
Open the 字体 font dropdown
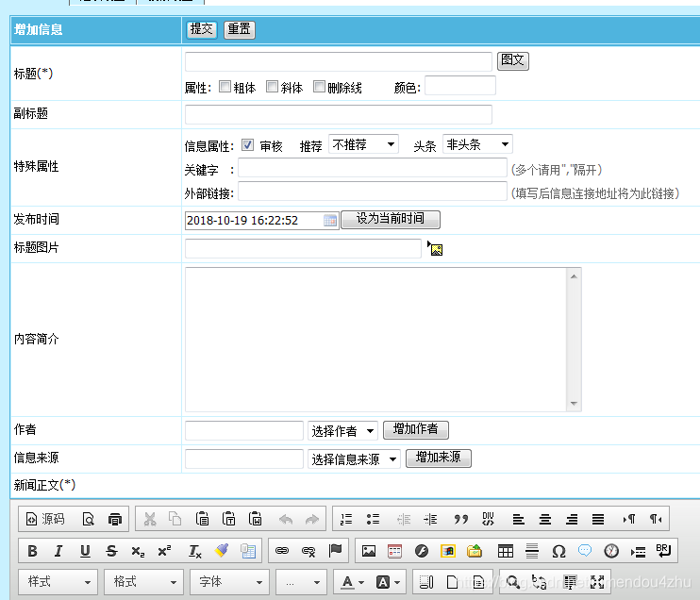coord(229,582)
